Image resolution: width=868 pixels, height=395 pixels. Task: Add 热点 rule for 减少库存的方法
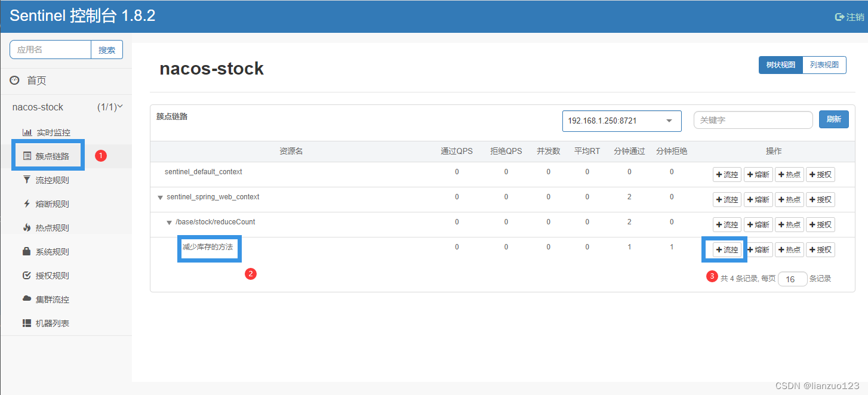[789, 250]
